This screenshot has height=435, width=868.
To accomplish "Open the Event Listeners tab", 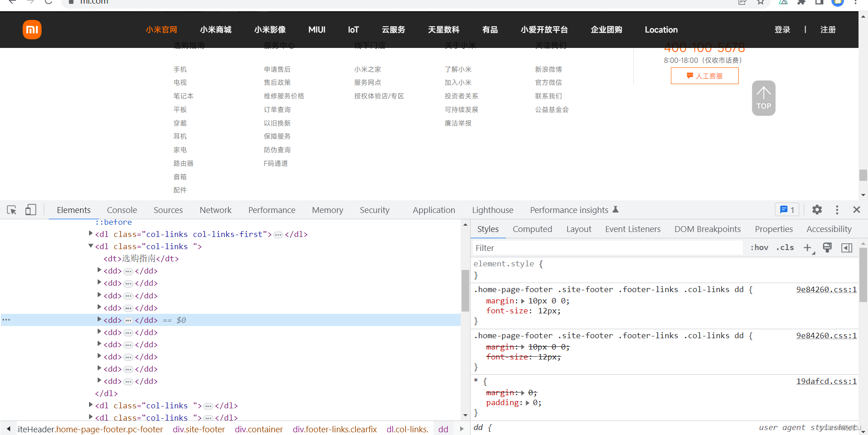I will tap(633, 229).
